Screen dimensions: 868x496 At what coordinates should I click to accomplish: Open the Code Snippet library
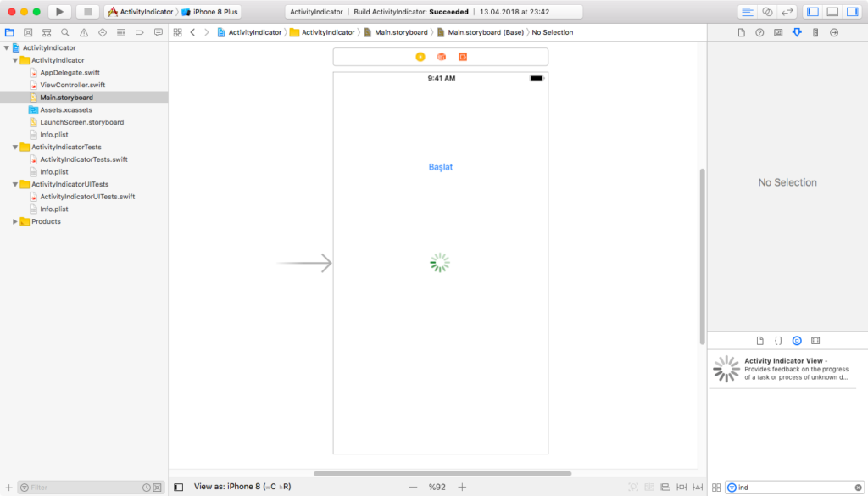tap(778, 340)
